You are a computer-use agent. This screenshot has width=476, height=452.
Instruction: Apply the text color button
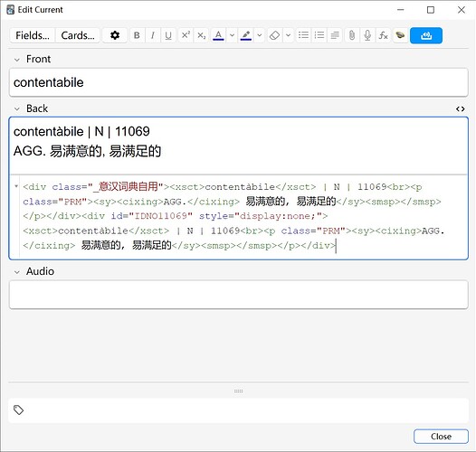[218, 35]
